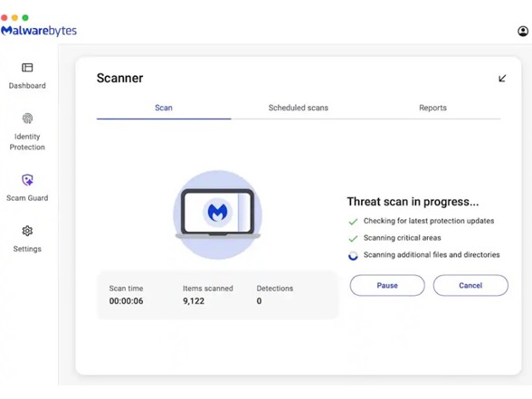Close the window with red button
532x399 pixels.
(x=4, y=18)
